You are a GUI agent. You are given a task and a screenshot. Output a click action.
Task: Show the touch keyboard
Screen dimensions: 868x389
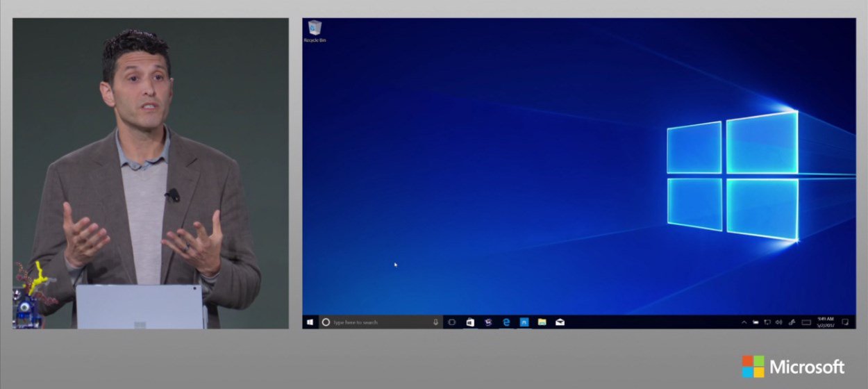(806, 322)
